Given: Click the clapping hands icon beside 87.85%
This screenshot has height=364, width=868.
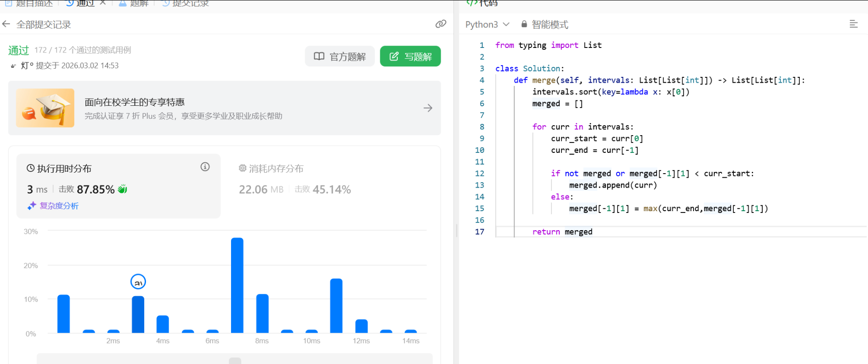Looking at the screenshot, I should click(x=123, y=189).
